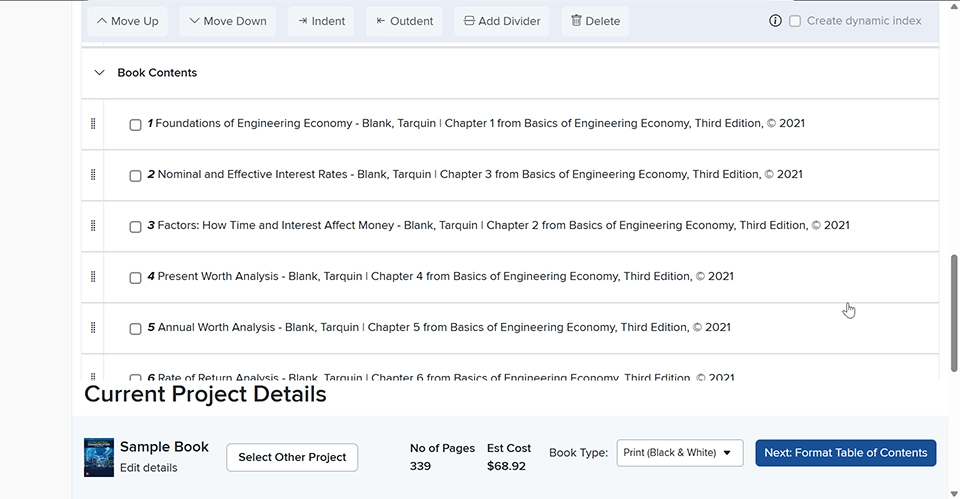Click the Move Up toolbar button
Image resolution: width=960 pixels, height=499 pixels.
127,21
